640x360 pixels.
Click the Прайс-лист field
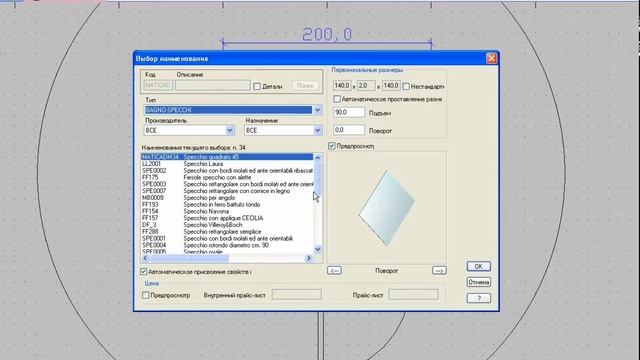pos(413,295)
